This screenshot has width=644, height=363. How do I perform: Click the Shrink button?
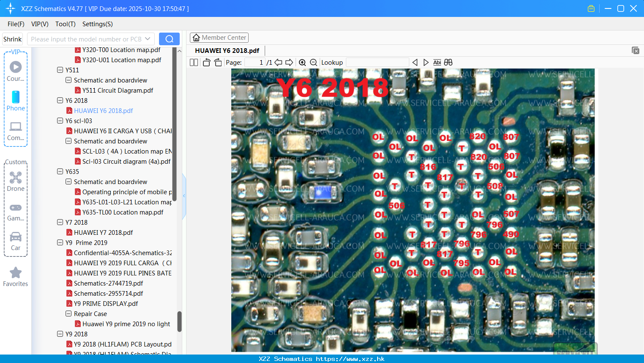coord(13,39)
